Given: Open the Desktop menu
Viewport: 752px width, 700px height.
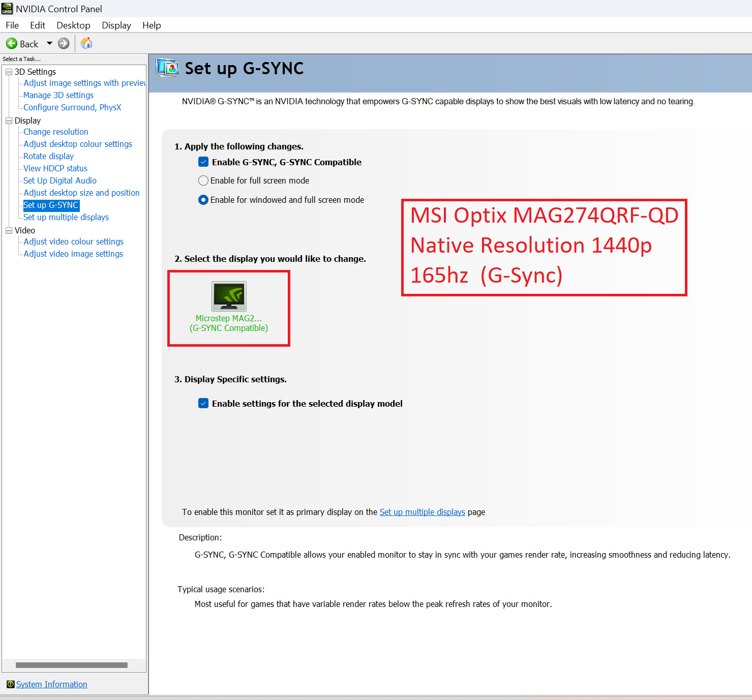Looking at the screenshot, I should (x=73, y=25).
